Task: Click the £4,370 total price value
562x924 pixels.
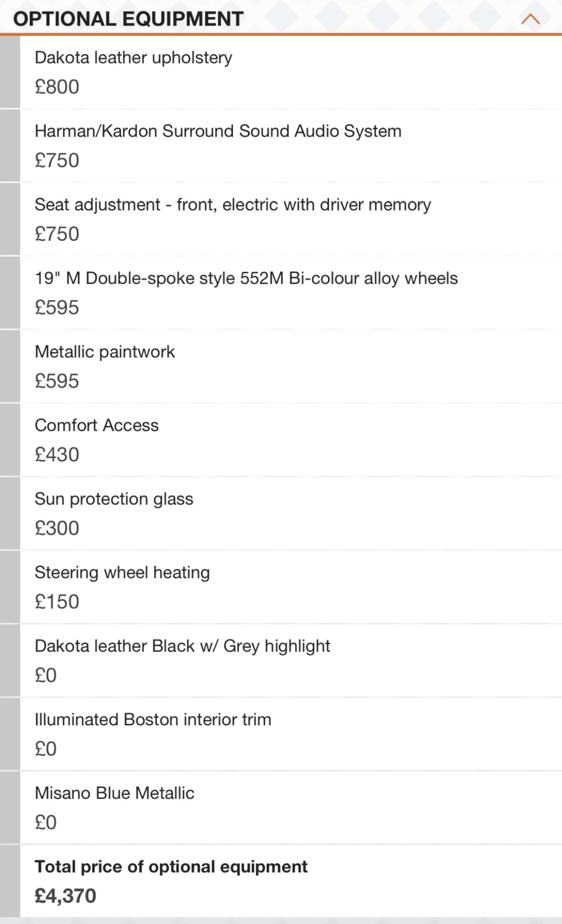Action: 66,896
